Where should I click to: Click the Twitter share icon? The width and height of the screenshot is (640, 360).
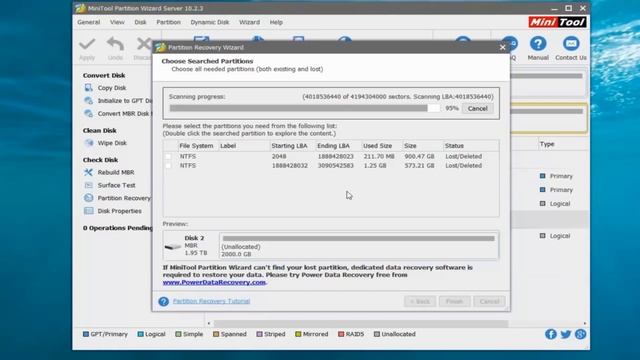pos(566,334)
